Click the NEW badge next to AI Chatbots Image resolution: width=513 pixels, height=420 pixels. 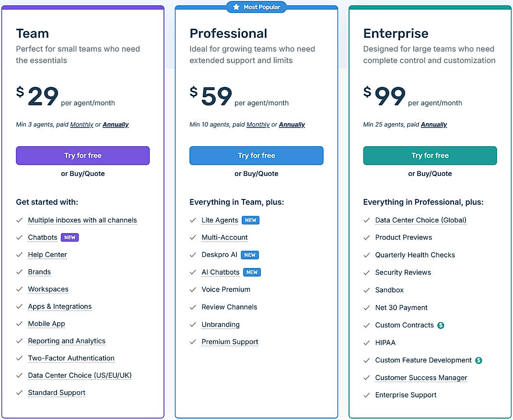point(252,272)
